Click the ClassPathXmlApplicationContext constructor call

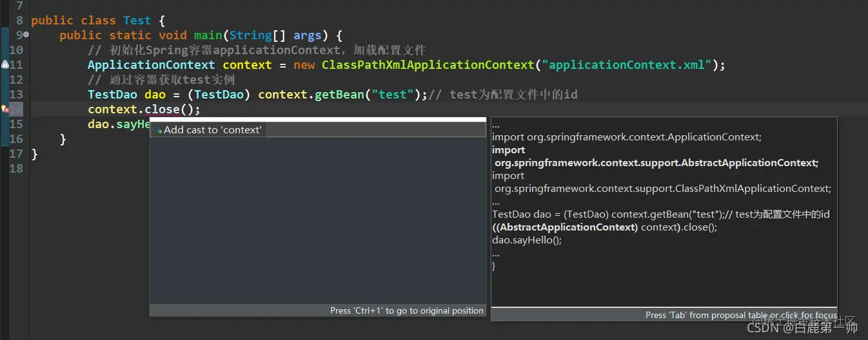(x=428, y=65)
